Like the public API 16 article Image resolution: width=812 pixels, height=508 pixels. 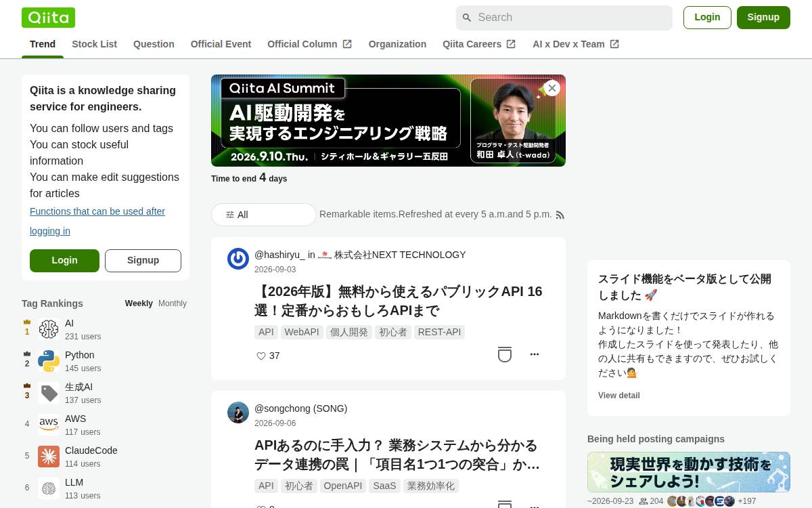point(261,356)
